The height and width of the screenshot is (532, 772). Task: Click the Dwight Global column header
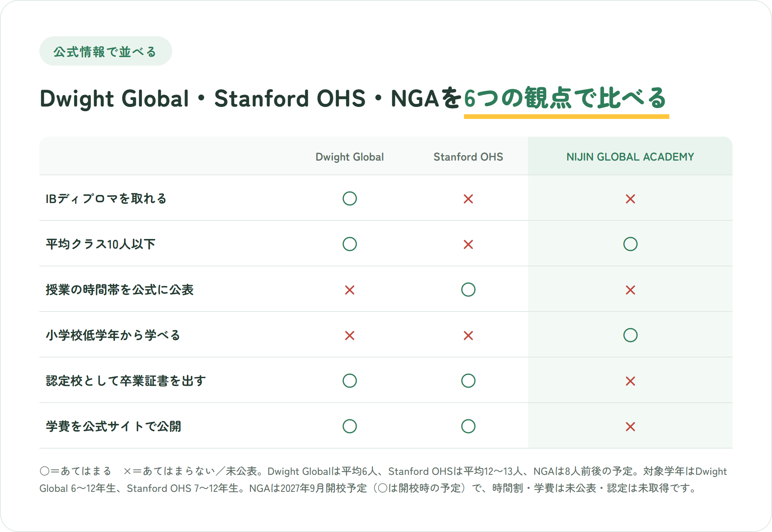[x=350, y=157]
